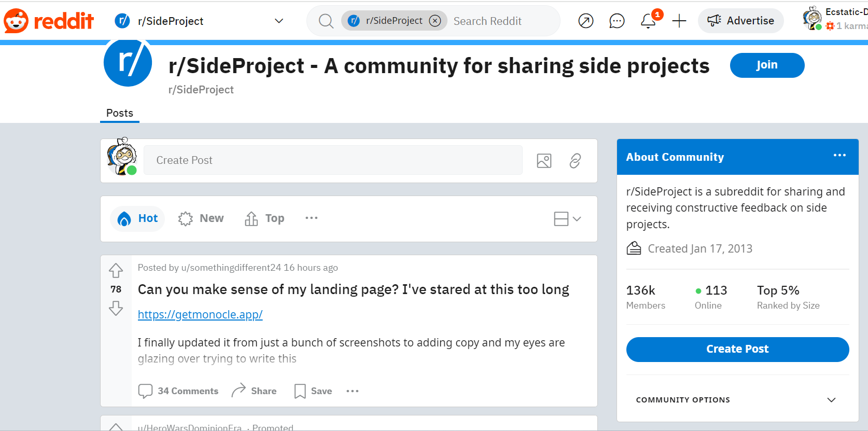
Task: Open the getmonocle.app link
Action: click(200, 314)
